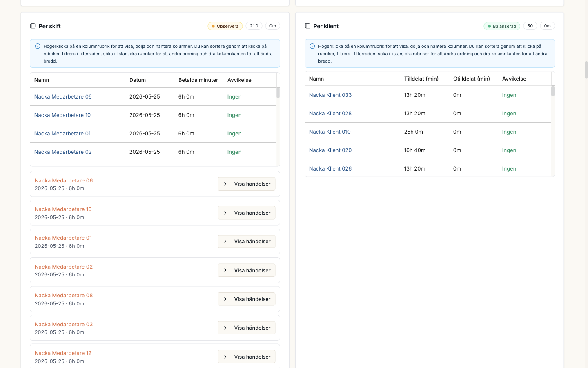This screenshot has height=368, width=588.
Task: Click the 0m badge in Per skift header
Action: pyautogui.click(x=273, y=26)
